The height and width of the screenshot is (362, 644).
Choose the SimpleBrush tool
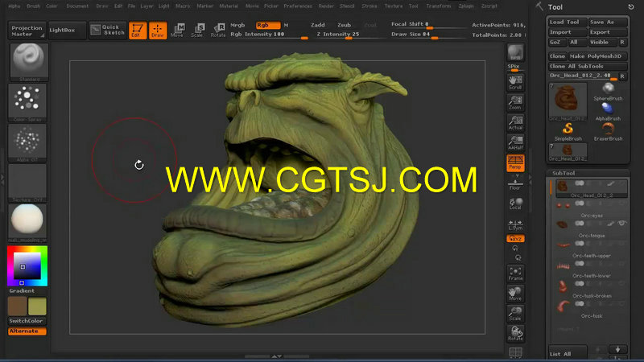click(x=568, y=132)
